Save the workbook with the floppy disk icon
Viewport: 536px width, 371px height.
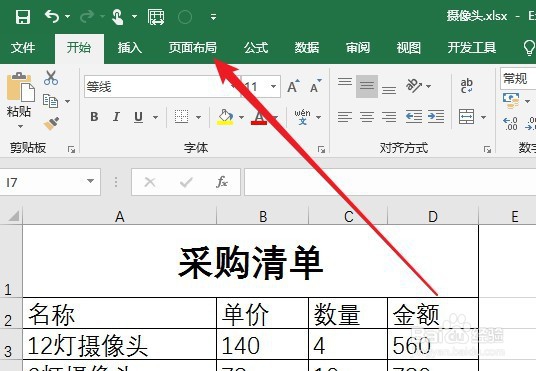(x=23, y=17)
